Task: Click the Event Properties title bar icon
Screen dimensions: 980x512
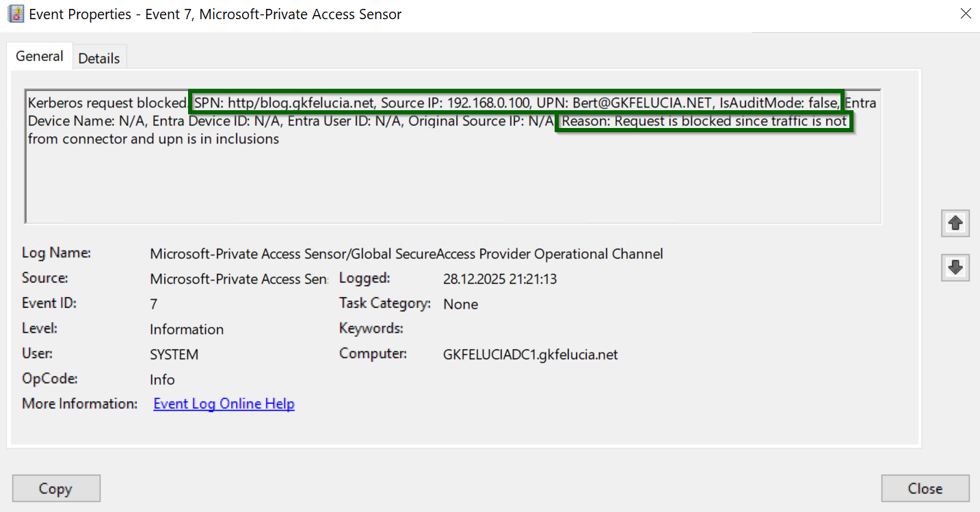Action: pos(15,14)
